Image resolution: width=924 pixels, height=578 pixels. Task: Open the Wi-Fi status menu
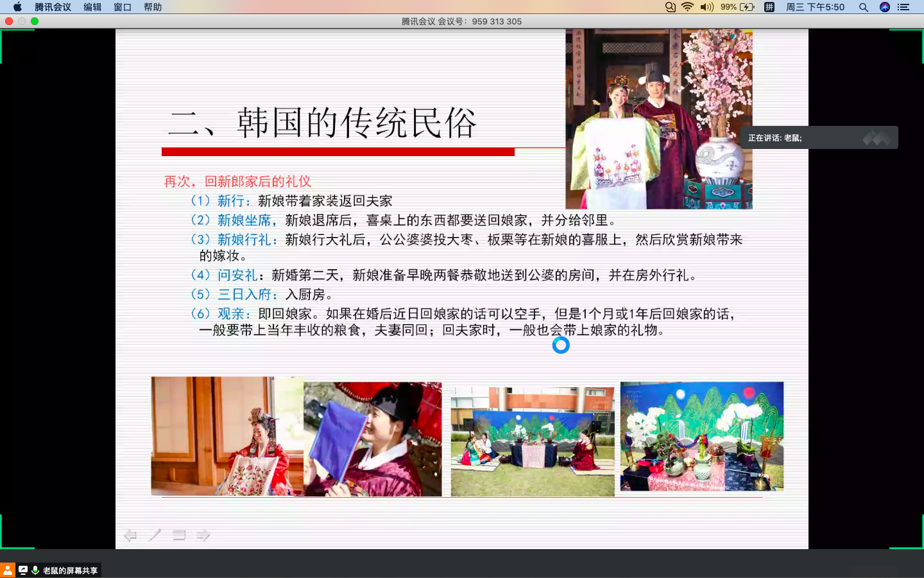687,7
